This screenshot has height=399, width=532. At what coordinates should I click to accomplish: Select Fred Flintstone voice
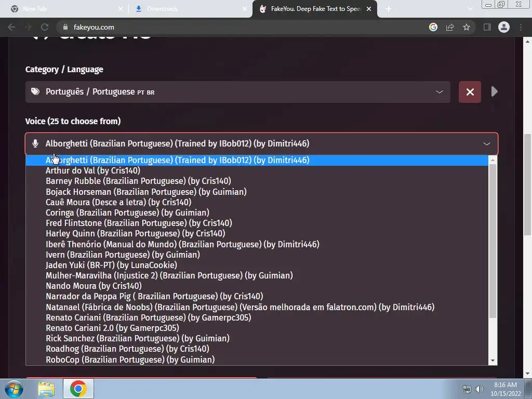pos(257,223)
